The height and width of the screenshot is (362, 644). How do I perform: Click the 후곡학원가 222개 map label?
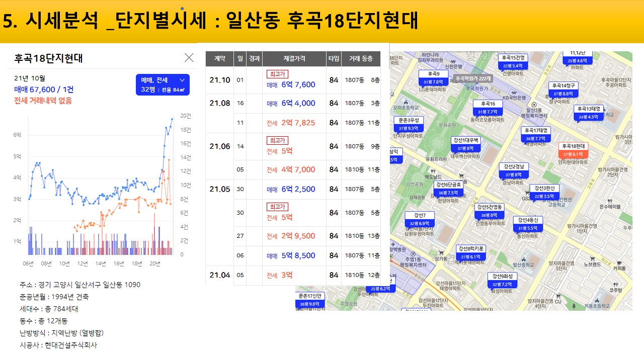(473, 78)
